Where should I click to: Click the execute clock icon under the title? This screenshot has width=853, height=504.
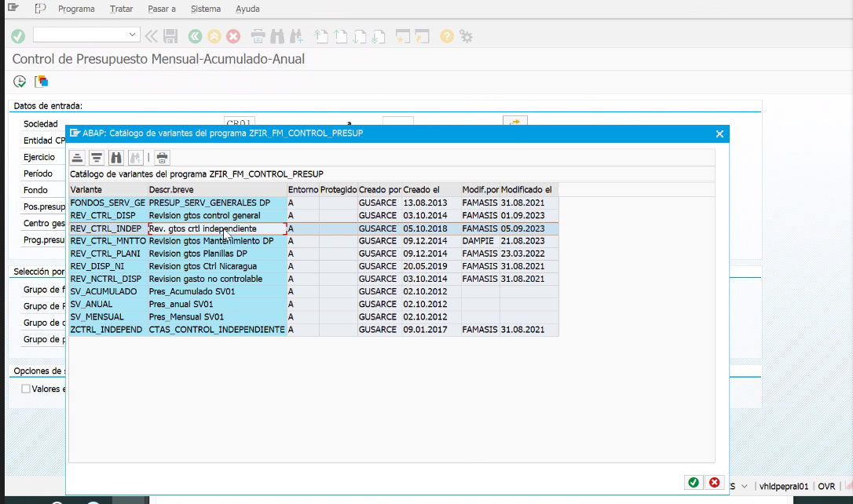tap(20, 81)
